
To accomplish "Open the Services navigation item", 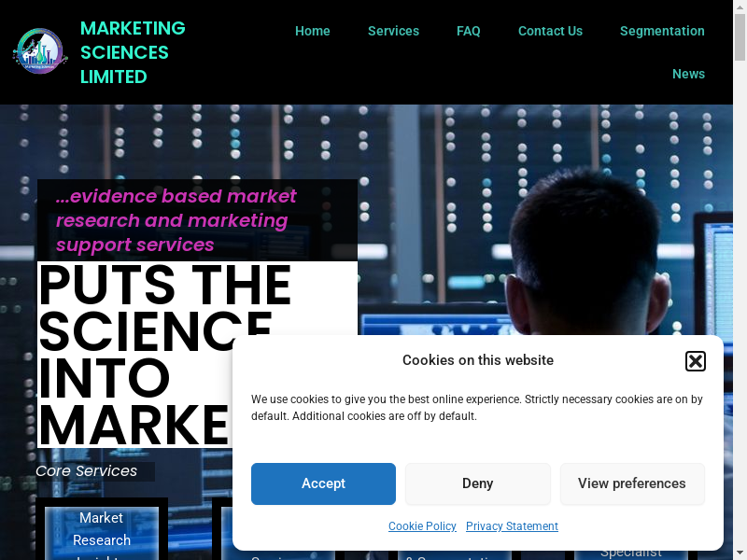I will point(393,31).
